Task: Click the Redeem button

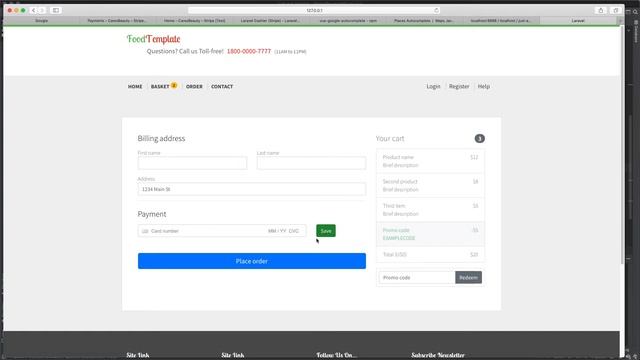Action: (x=468, y=278)
